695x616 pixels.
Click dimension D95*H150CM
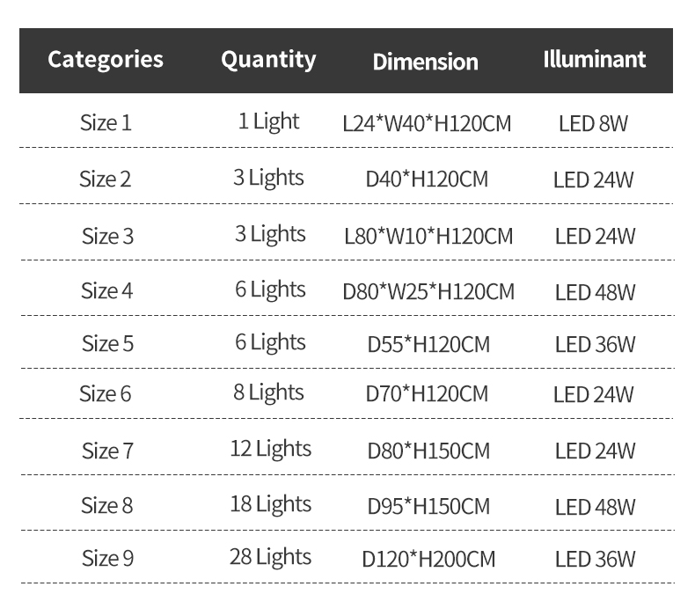point(428,507)
